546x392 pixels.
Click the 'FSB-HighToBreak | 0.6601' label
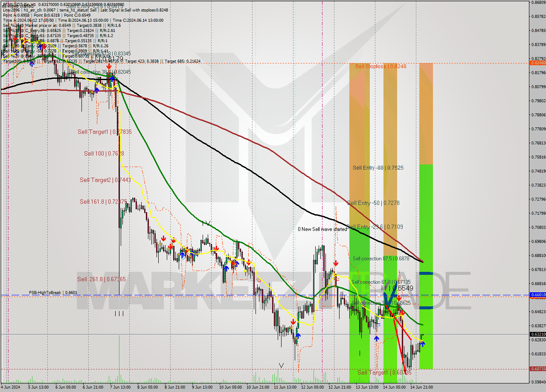(53, 293)
